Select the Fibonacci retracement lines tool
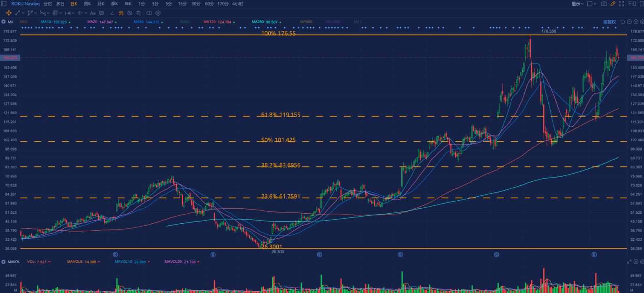Image resolution: width=644 pixels, height=293 pixels. pos(55,13)
